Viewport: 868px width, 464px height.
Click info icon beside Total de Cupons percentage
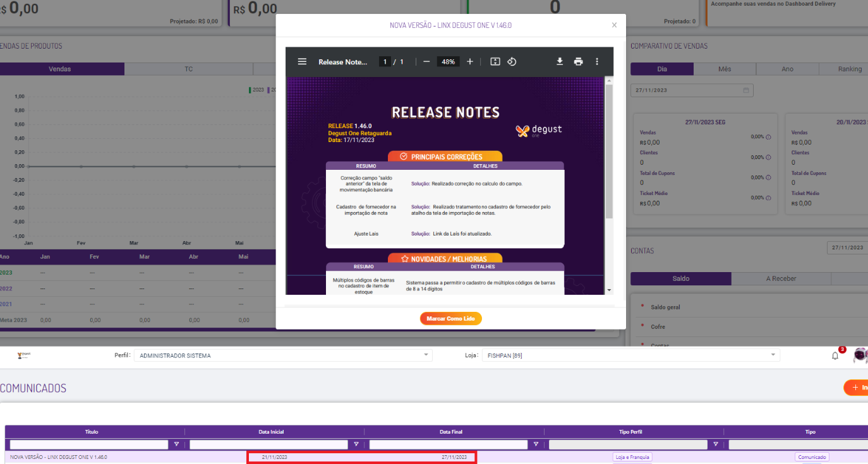pyautogui.click(x=768, y=177)
